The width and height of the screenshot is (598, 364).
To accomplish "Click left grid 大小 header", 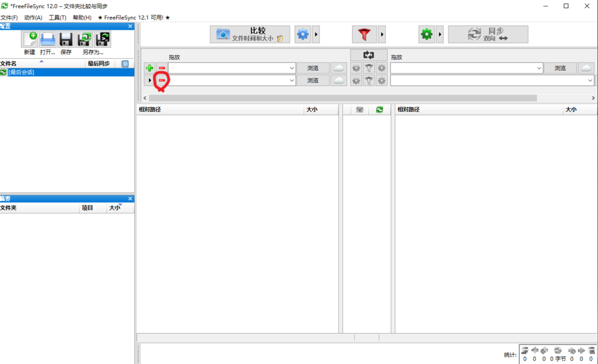I will pos(321,110).
